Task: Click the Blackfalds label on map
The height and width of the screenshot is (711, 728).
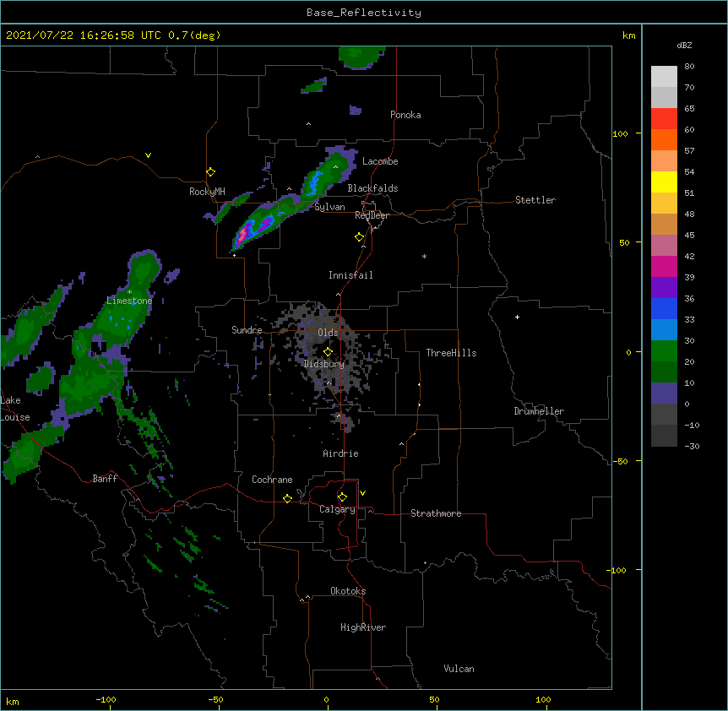Action: [372, 188]
